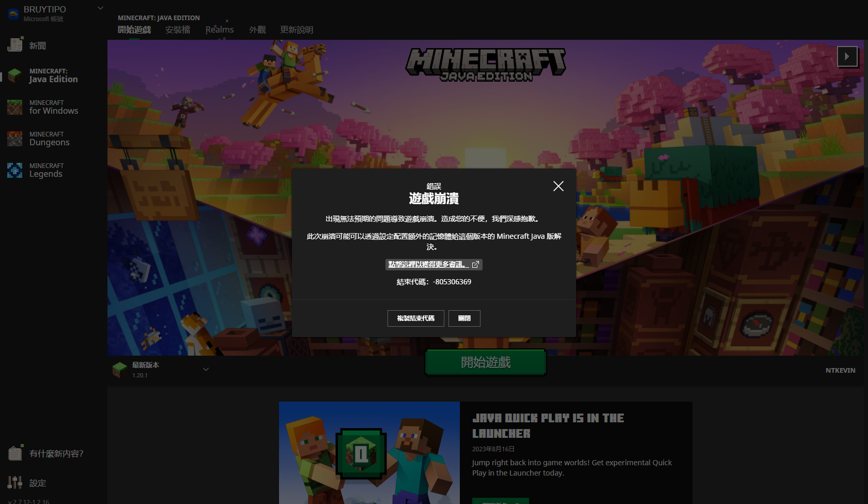This screenshot has width=868, height=504.
Task: Click the play arrow on the banner corner
Action: coord(847,56)
